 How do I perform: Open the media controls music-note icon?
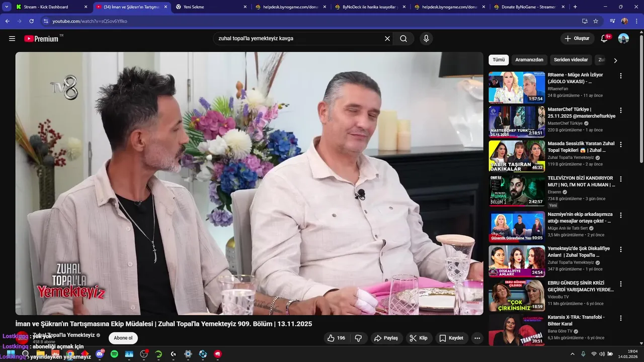[612, 21]
